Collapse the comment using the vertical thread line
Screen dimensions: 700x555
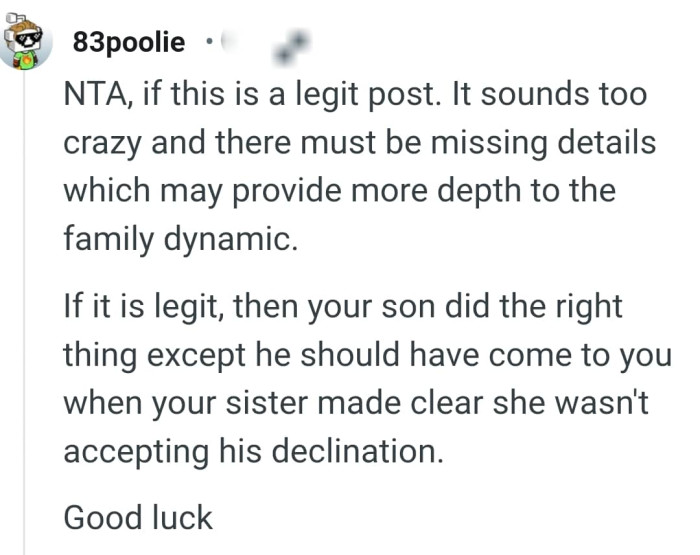tap(24, 313)
